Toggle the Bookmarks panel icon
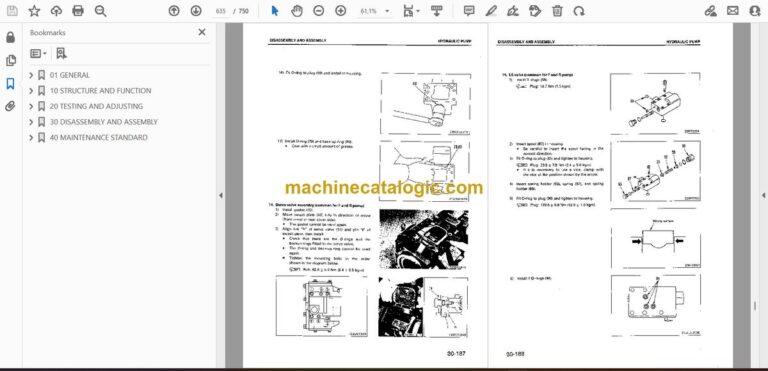The image size is (768, 371). (x=10, y=84)
